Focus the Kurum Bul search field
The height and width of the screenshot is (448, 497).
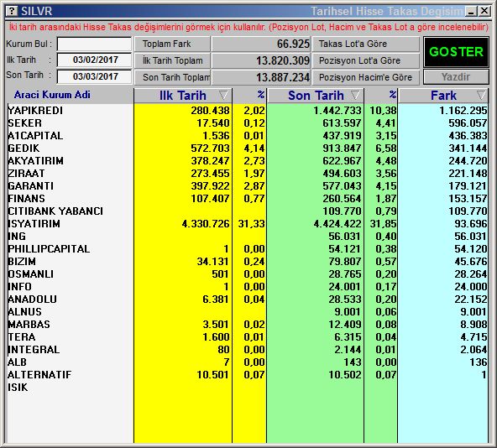pyautogui.click(x=94, y=44)
